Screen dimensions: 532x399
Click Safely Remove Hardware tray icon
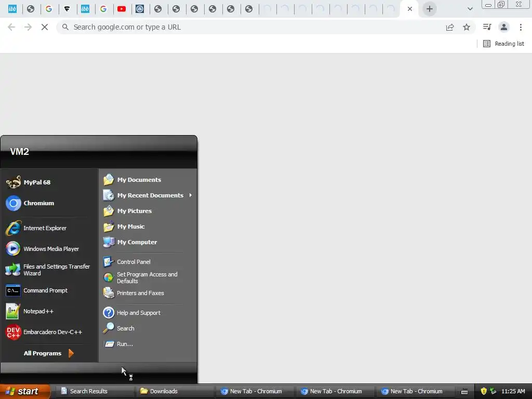click(x=493, y=391)
